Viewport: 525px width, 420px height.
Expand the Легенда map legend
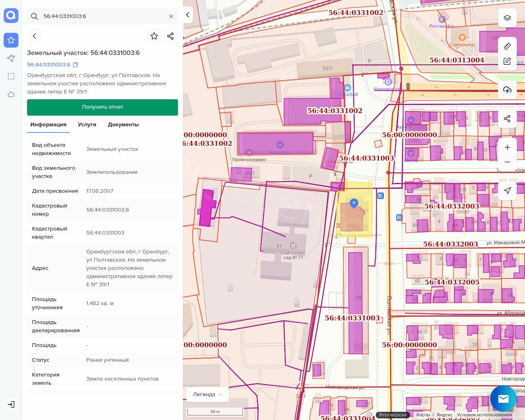pyautogui.click(x=207, y=394)
